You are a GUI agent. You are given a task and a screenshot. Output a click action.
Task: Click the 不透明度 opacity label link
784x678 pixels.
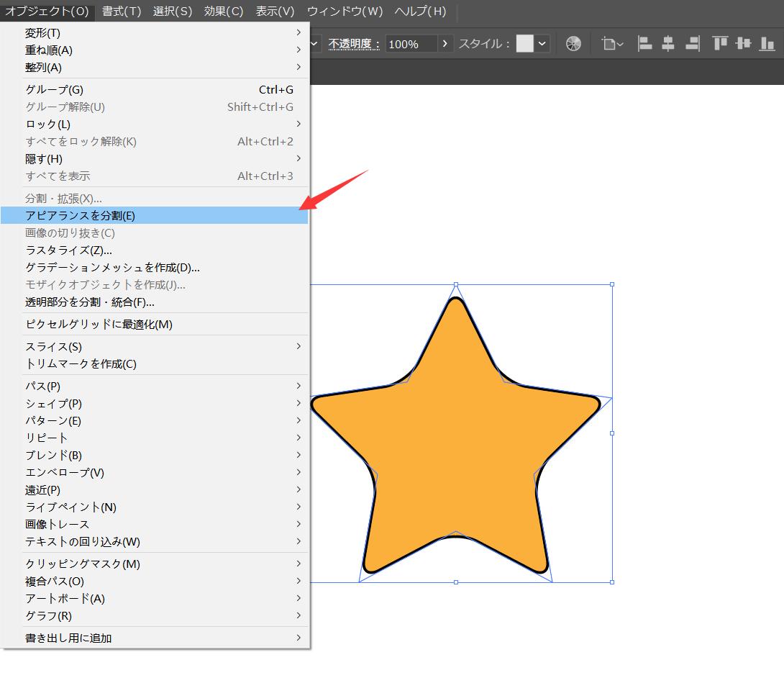pyautogui.click(x=354, y=44)
